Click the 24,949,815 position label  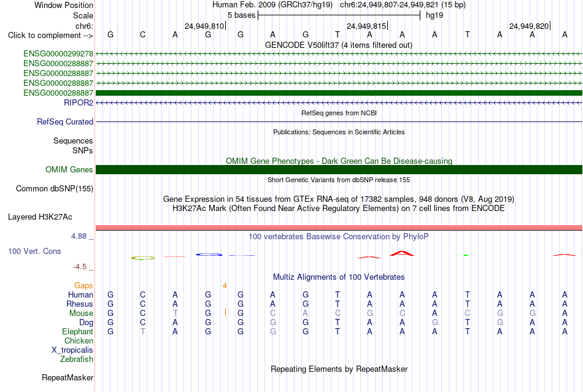pos(366,26)
